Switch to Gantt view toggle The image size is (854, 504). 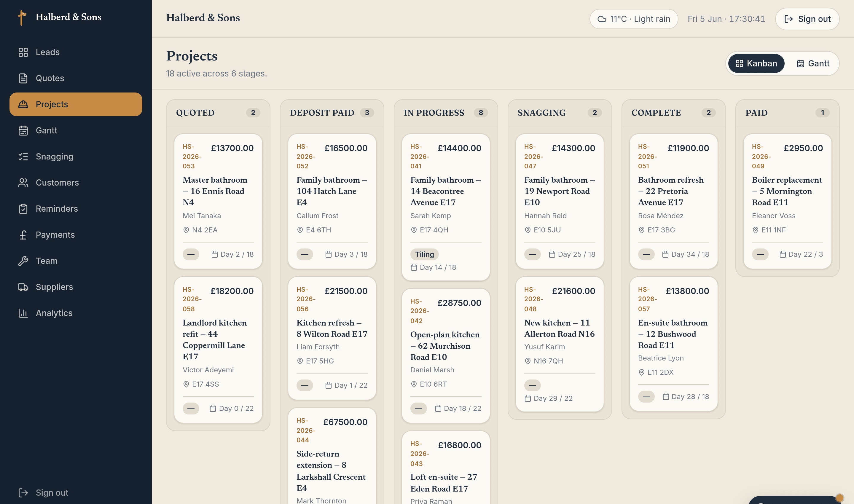pos(813,63)
